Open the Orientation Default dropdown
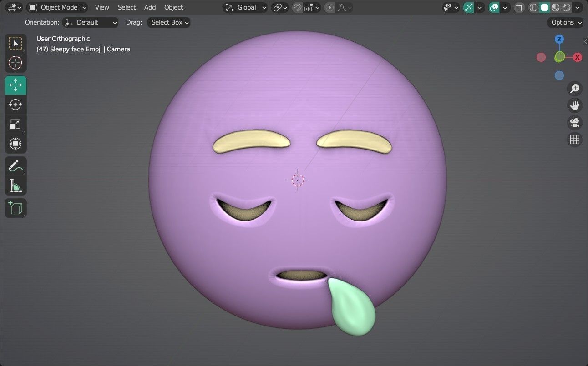The height and width of the screenshot is (366, 588). coord(90,22)
